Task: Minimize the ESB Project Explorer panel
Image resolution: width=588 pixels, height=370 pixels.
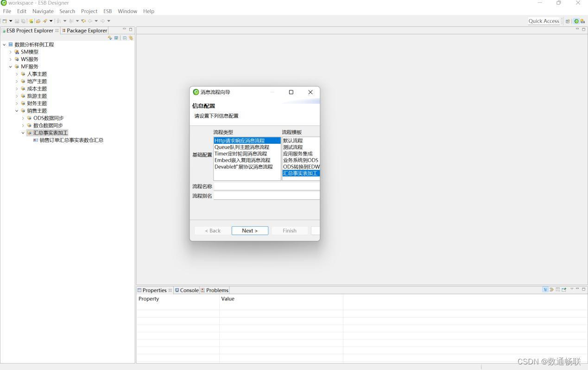Action: pos(124,29)
